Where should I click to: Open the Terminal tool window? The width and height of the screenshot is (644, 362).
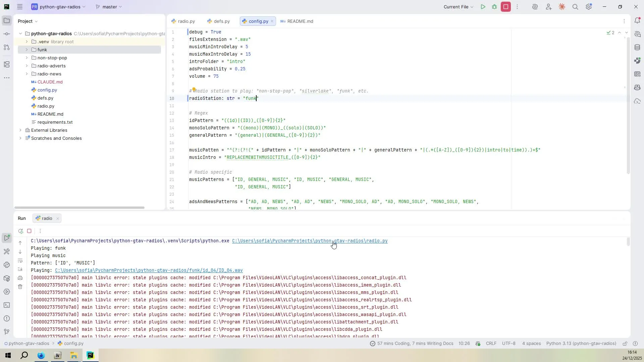[7, 305]
